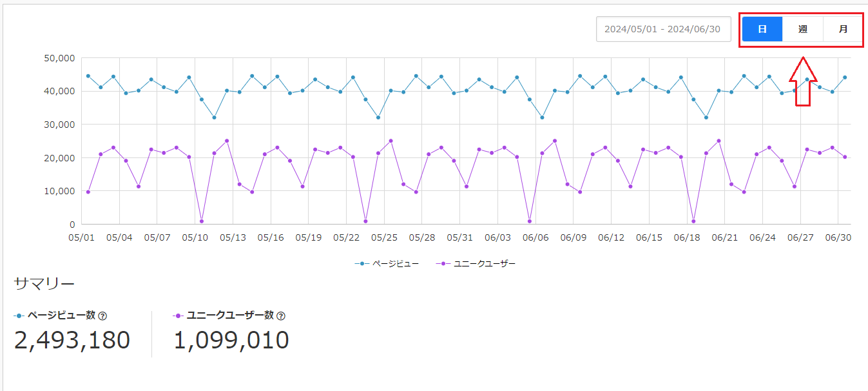
Task: Click the 05/04 x-axis date label
Action: pyautogui.click(x=119, y=237)
